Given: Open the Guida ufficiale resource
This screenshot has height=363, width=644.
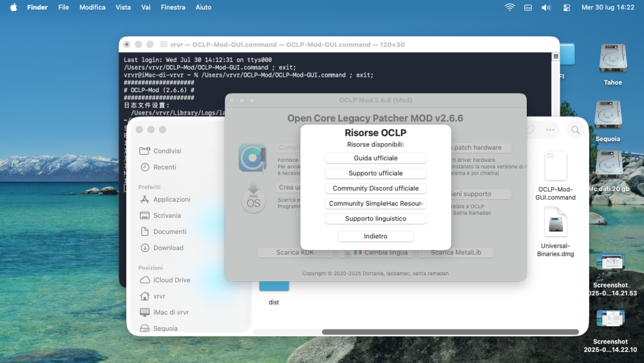Looking at the screenshot, I should pos(375,158).
